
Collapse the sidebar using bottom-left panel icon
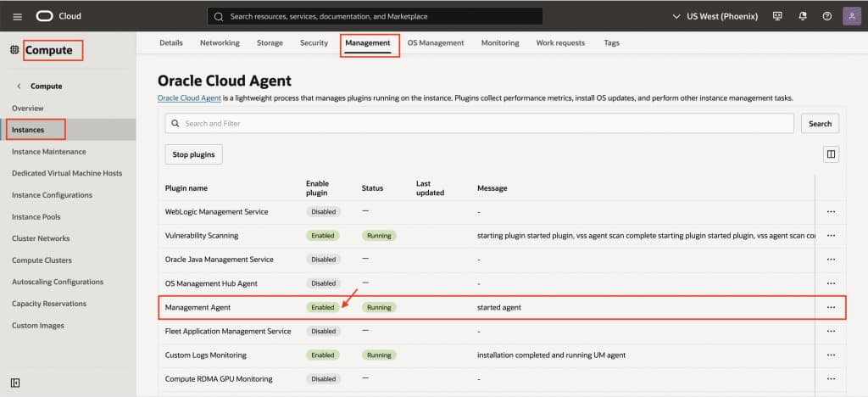pyautogui.click(x=15, y=383)
